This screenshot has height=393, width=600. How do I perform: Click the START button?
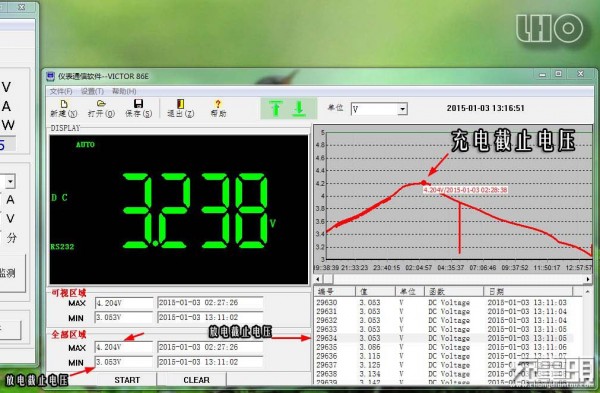click(127, 380)
